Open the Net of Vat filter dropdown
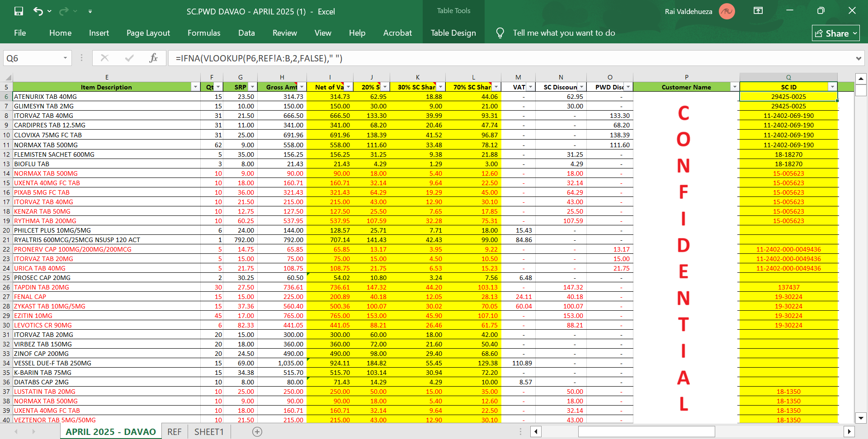The image size is (868, 439). pyautogui.click(x=348, y=87)
